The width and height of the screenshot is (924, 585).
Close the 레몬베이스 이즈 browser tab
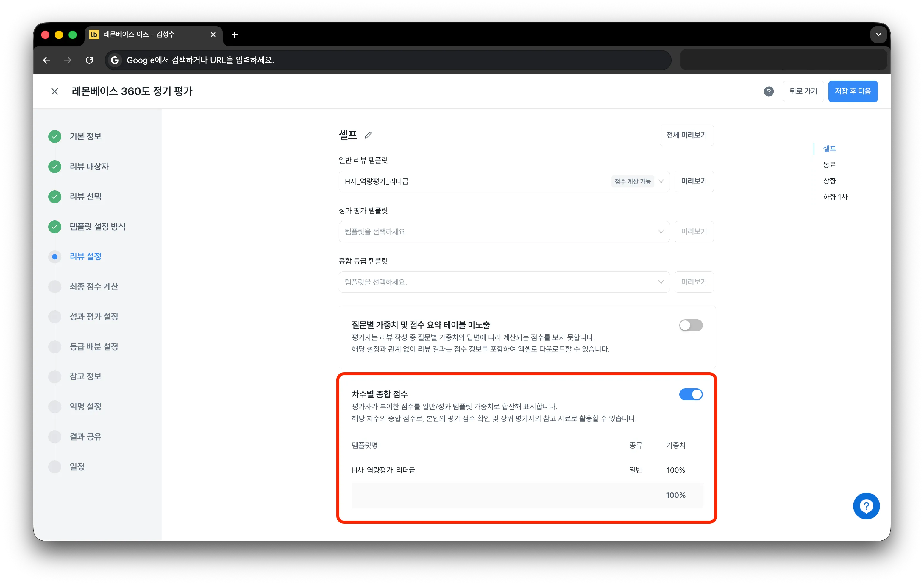click(213, 35)
